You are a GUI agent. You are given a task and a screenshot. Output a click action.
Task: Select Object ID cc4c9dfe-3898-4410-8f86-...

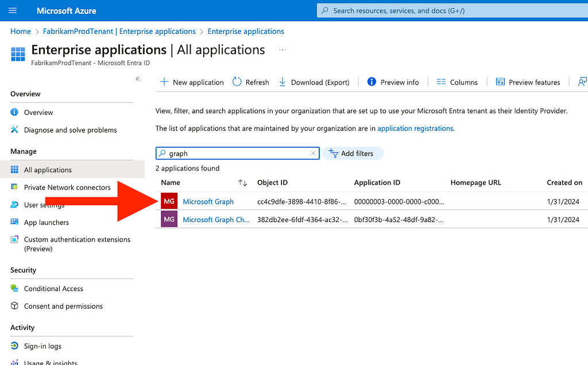click(301, 201)
